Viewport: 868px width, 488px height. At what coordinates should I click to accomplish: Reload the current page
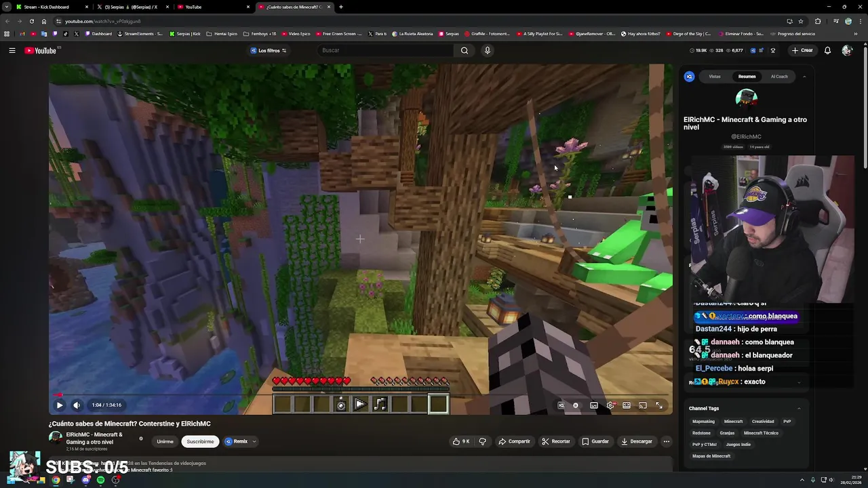click(x=31, y=21)
